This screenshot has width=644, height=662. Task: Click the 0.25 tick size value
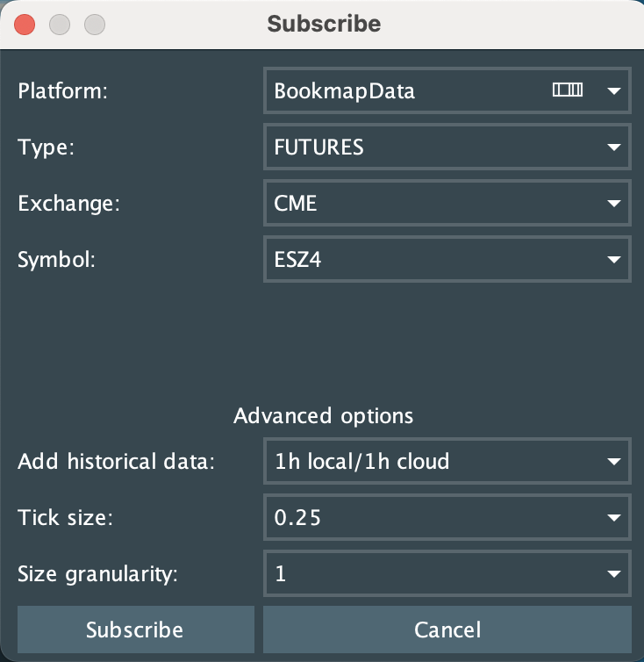tap(297, 518)
